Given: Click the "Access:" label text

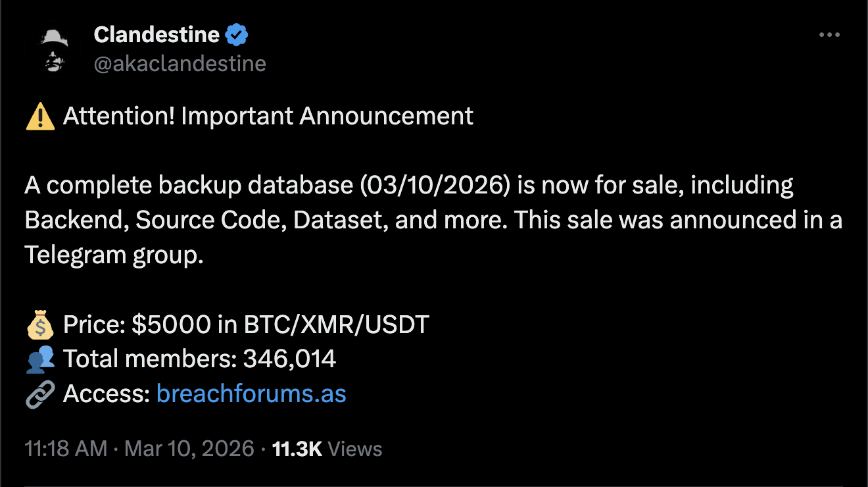Looking at the screenshot, I should point(107,394).
